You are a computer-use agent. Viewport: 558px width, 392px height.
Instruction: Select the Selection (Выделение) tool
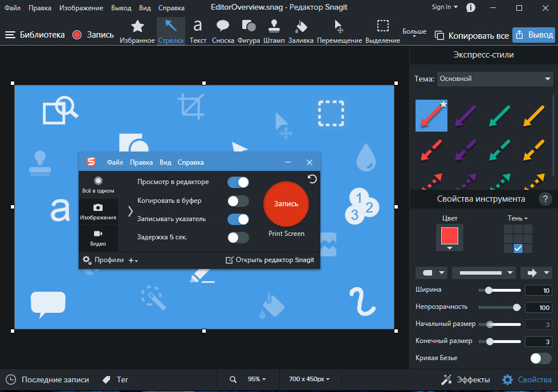(382, 31)
